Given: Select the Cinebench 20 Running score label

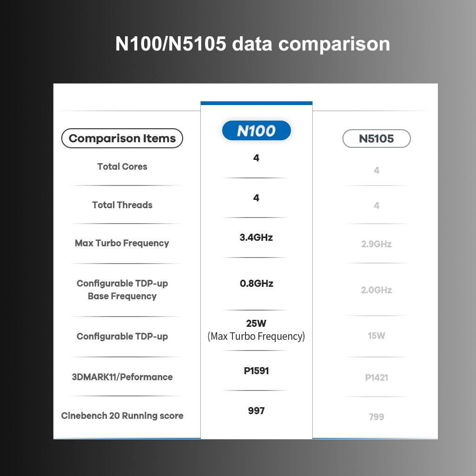Looking at the screenshot, I should pos(122,416).
